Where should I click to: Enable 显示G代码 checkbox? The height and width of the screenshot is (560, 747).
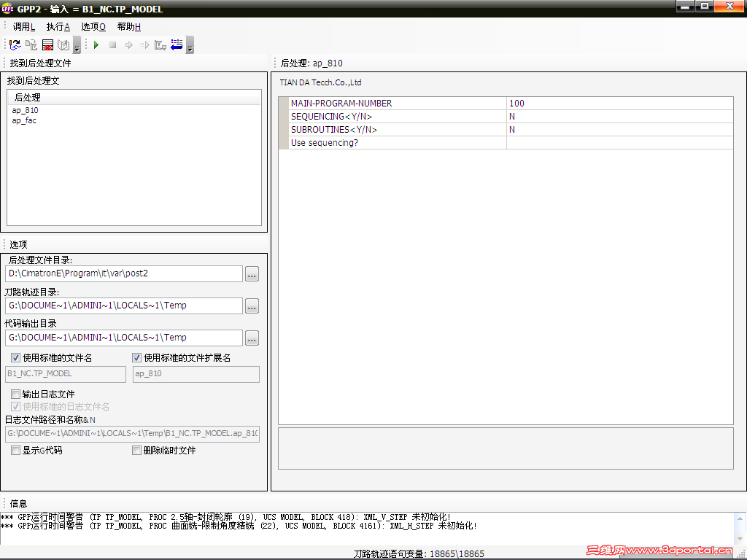coord(16,451)
